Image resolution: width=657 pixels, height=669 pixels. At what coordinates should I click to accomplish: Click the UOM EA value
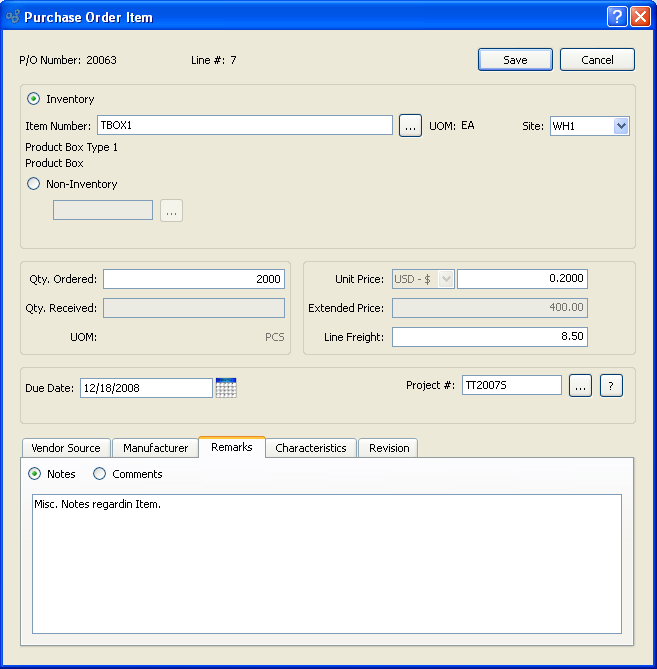click(x=468, y=125)
